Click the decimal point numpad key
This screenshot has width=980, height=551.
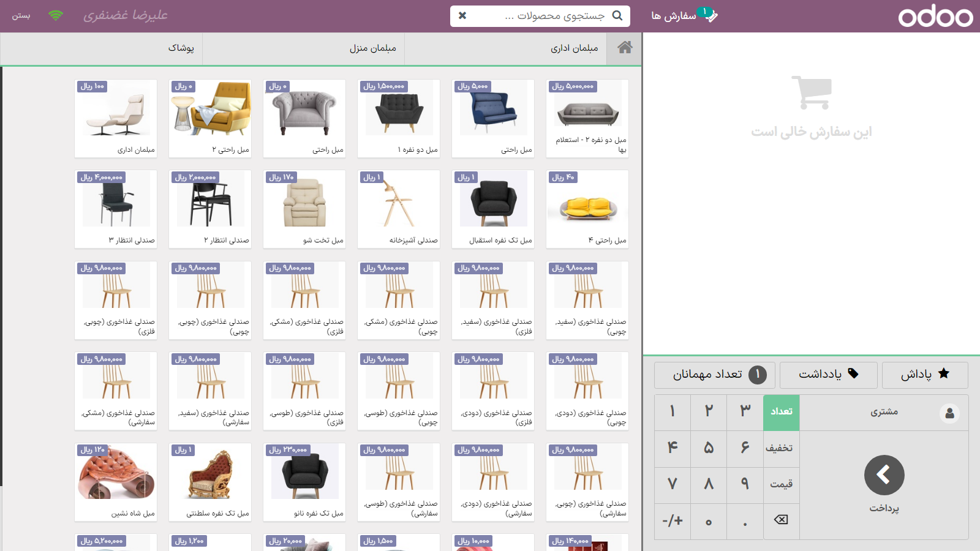tap(745, 521)
